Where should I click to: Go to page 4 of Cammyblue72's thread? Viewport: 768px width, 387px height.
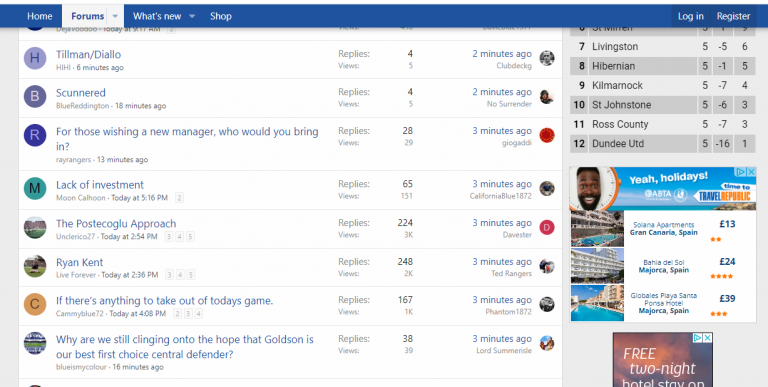pyautogui.click(x=198, y=314)
